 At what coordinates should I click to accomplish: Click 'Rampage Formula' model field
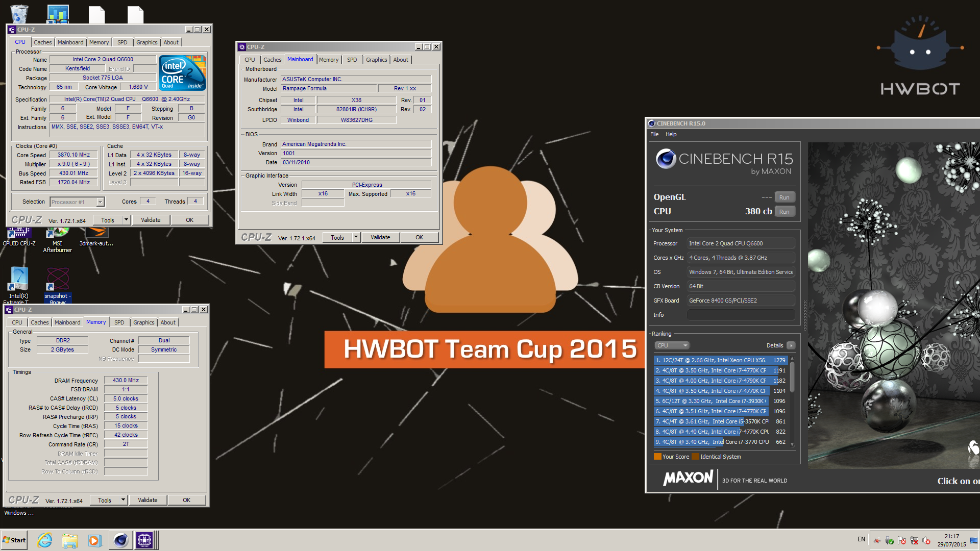click(x=329, y=89)
